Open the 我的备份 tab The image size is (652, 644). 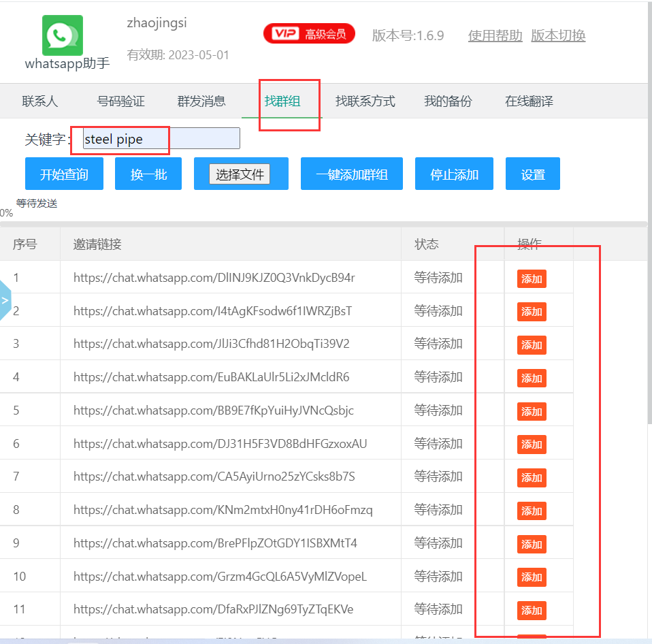point(448,101)
